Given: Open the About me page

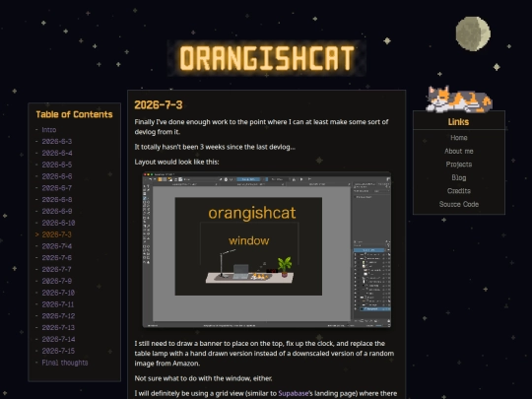Looking at the screenshot, I should coord(459,151).
